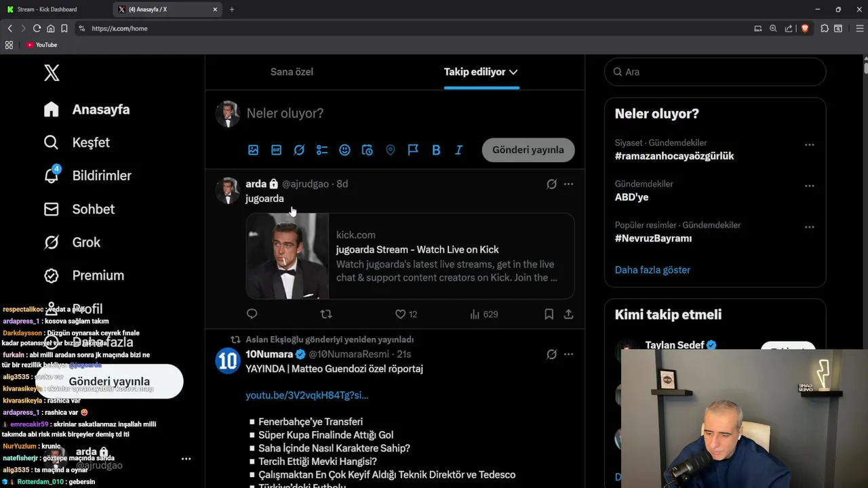Go back in browser
This screenshot has height=488, width=868.
click(x=9, y=28)
